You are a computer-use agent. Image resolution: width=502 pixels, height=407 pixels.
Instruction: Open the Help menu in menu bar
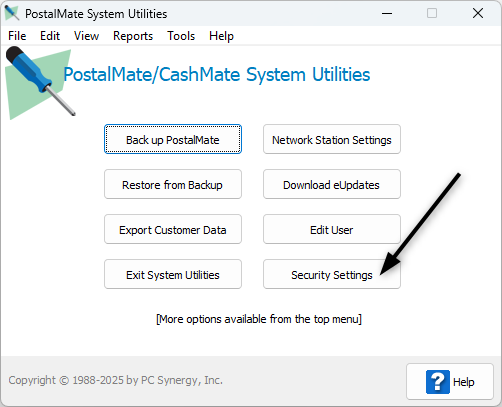click(x=221, y=36)
